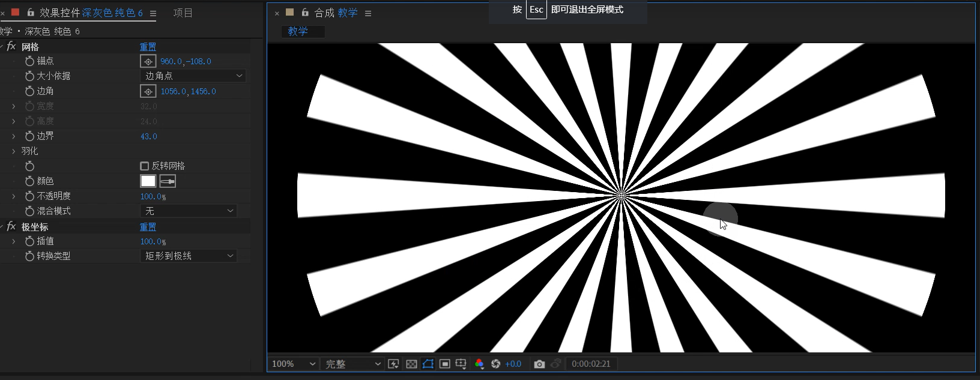Screen dimensions: 980x380
Task: Toggle the stopwatch beside 反转网格
Action: [29, 166]
